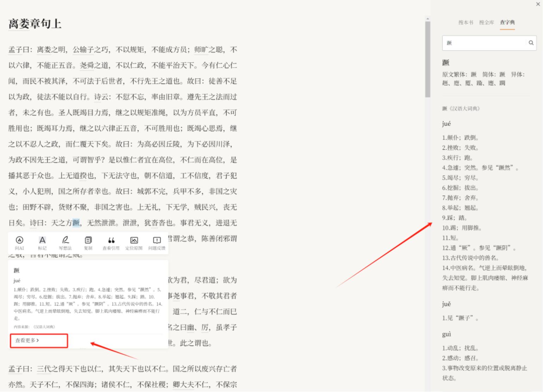The width and height of the screenshot is (543, 392).
Task: Click the underlined name 公输子 in the text
Action: point(83,50)
